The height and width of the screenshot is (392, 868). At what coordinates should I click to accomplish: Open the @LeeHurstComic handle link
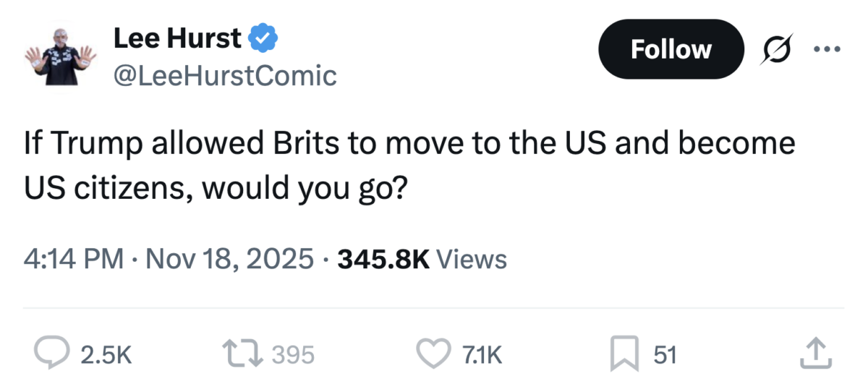pyautogui.click(x=225, y=74)
